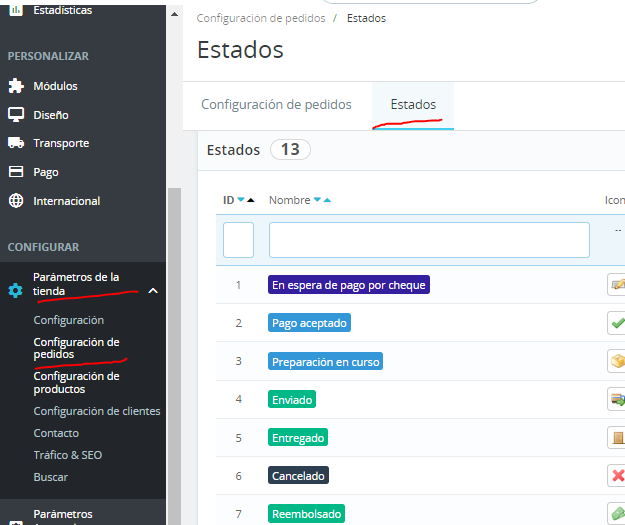Collapse Parámetros de la tienda menu
The image size is (625, 525).
(153, 291)
